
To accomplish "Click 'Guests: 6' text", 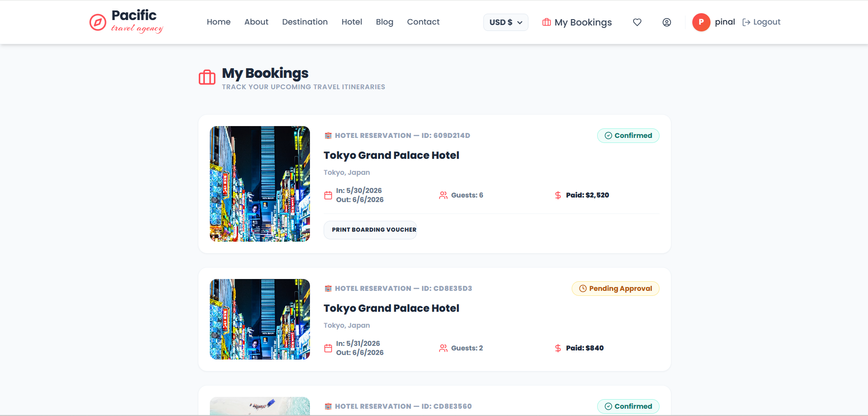I will (467, 195).
